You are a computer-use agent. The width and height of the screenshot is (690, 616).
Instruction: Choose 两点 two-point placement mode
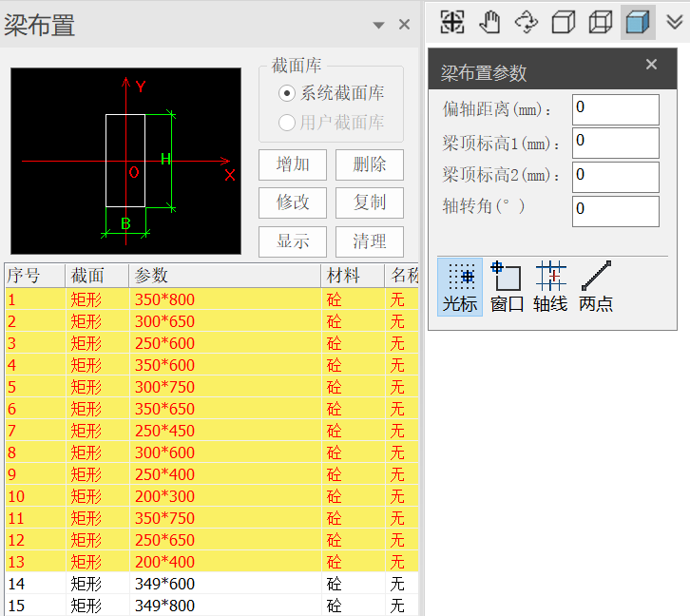pos(596,287)
